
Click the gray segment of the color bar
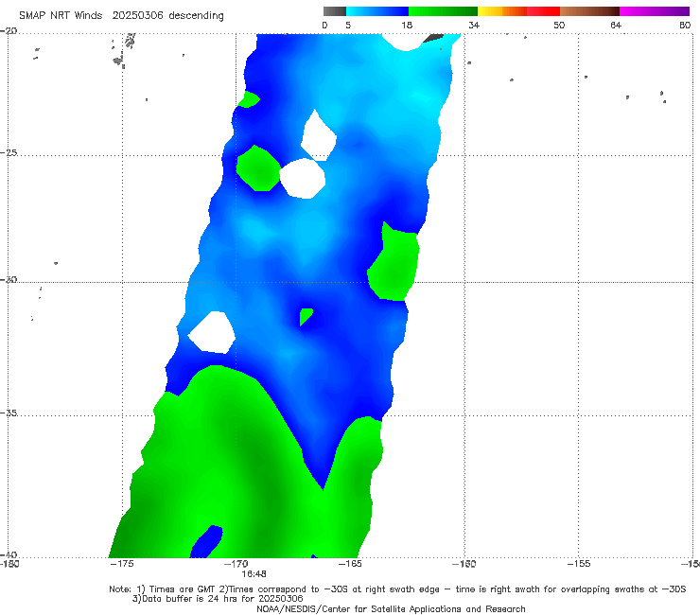click(335, 11)
